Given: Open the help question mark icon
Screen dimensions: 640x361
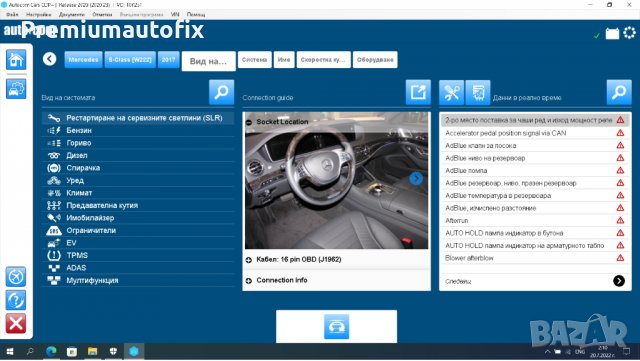Looking at the screenshot, I should 16,300.
